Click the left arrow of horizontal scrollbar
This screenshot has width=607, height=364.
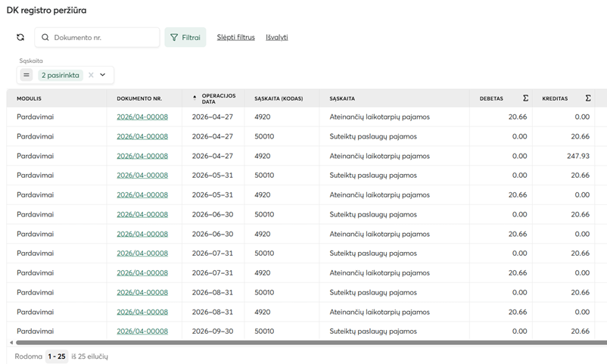pos(11,343)
